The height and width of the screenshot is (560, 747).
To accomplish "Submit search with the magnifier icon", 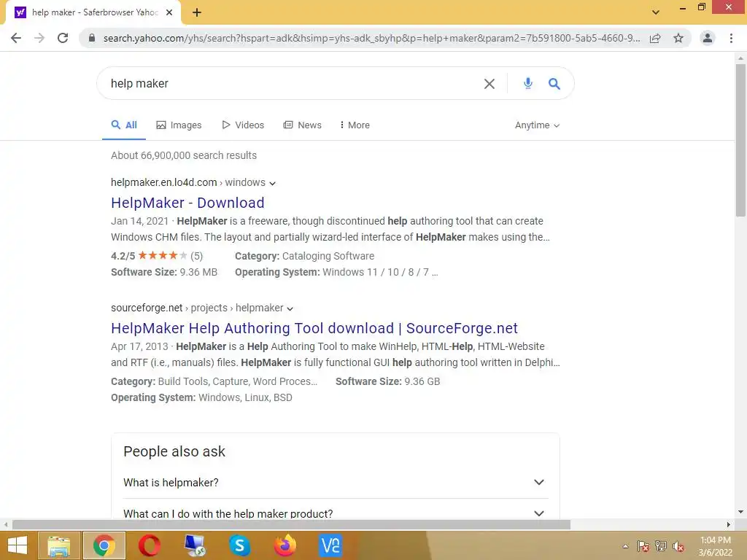I will [x=554, y=84].
